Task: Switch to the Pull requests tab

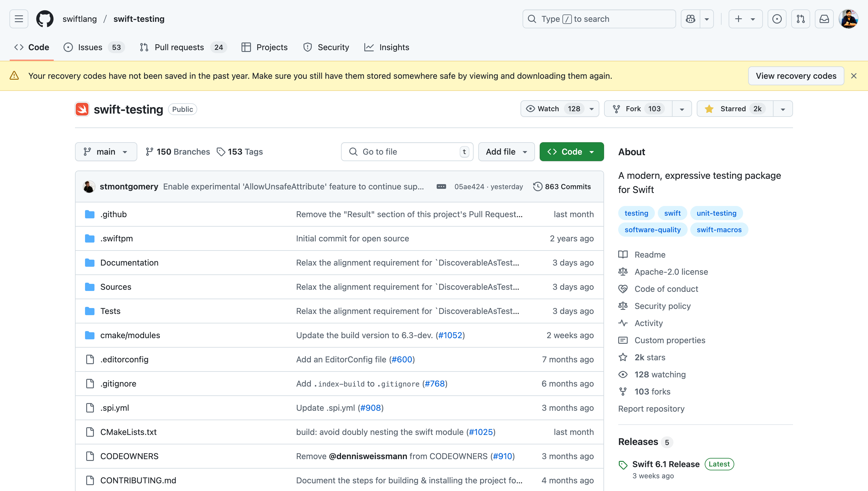Action: 183,47
